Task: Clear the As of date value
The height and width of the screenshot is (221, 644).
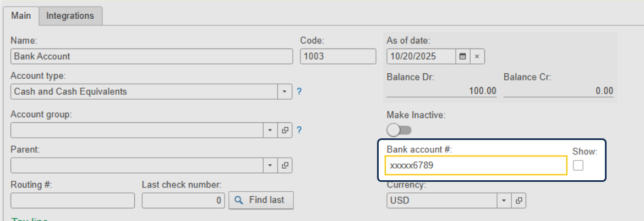Action: click(x=477, y=56)
